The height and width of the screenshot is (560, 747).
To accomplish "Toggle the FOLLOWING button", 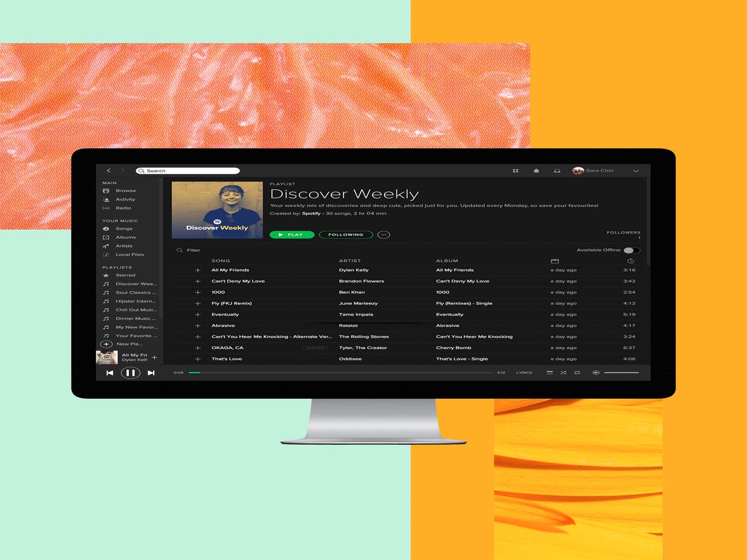I will (x=345, y=235).
